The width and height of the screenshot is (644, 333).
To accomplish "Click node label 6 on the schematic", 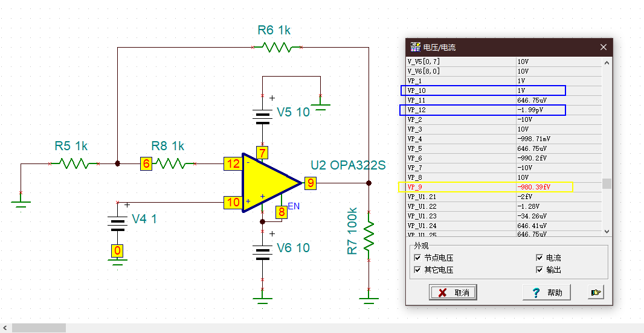I will pyautogui.click(x=146, y=163).
